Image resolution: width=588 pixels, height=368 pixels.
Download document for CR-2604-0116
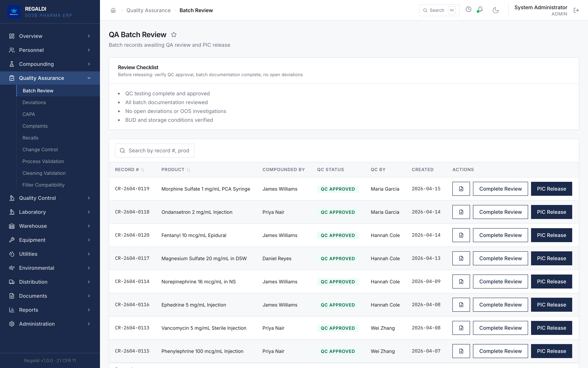point(461,305)
